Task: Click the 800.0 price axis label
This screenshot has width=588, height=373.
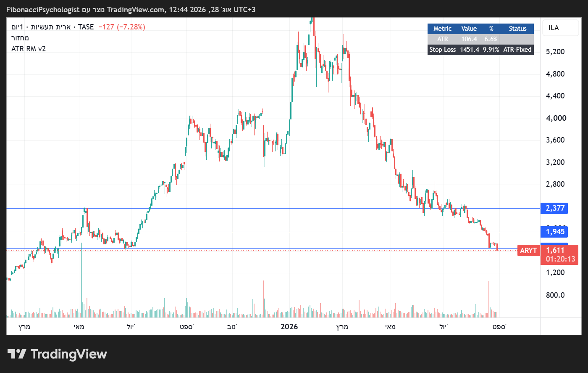Action: click(x=555, y=295)
